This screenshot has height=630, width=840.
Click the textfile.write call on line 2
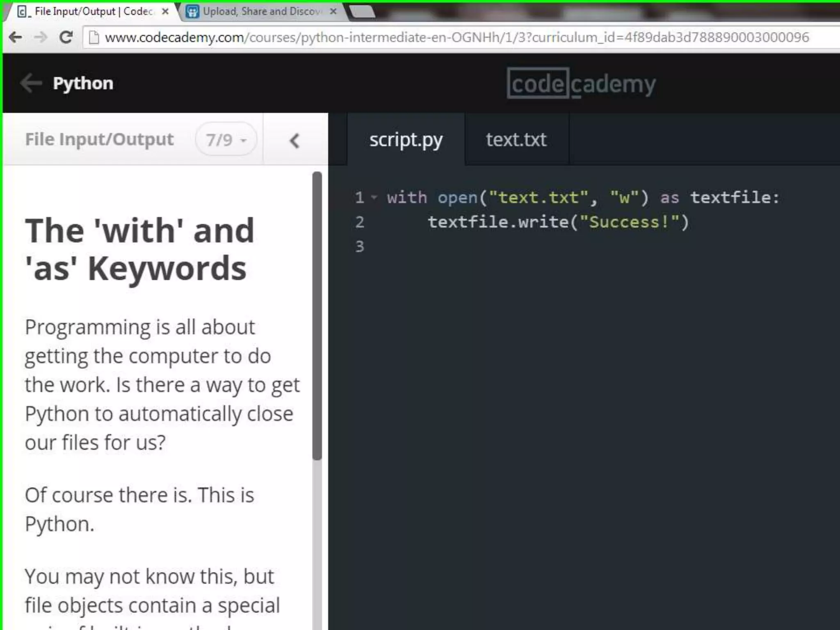(558, 222)
